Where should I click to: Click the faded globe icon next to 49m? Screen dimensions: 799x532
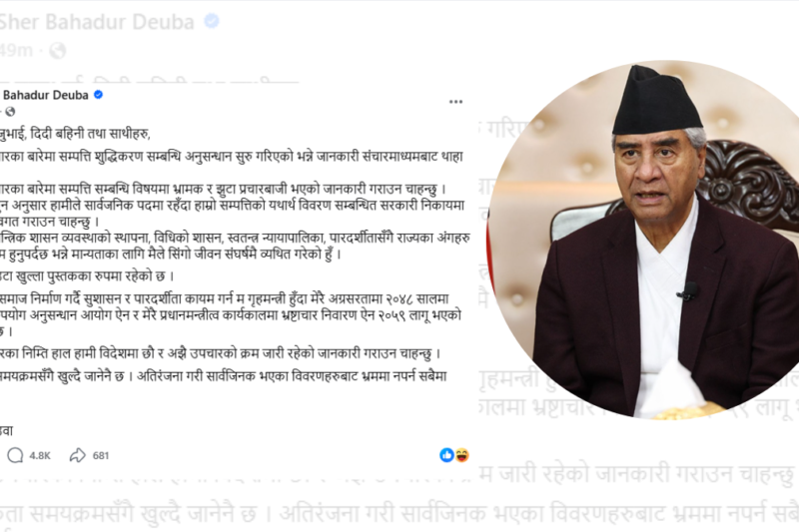(57, 50)
